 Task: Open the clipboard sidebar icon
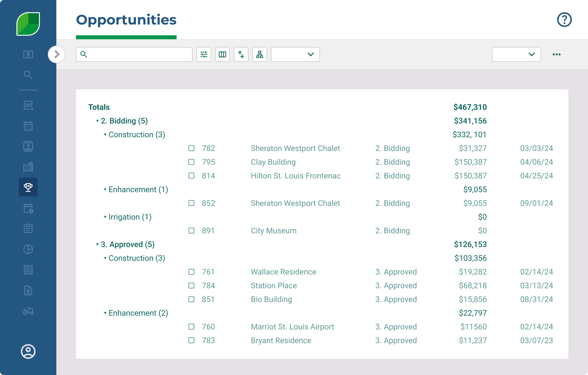click(x=28, y=228)
